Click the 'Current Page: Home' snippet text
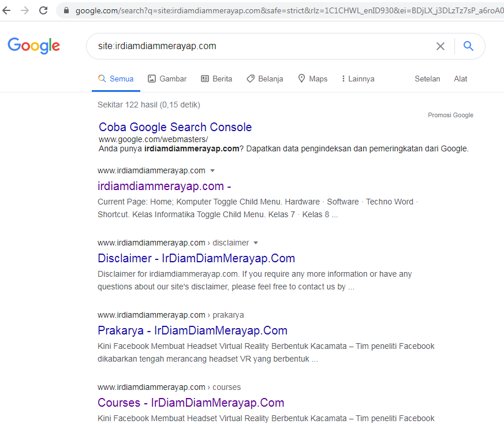This screenshot has height=424, width=504. point(257,208)
